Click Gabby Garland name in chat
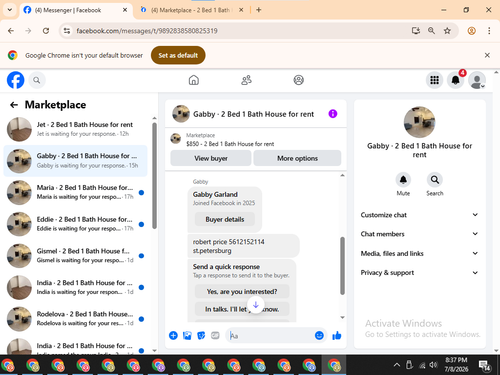 coord(215,194)
